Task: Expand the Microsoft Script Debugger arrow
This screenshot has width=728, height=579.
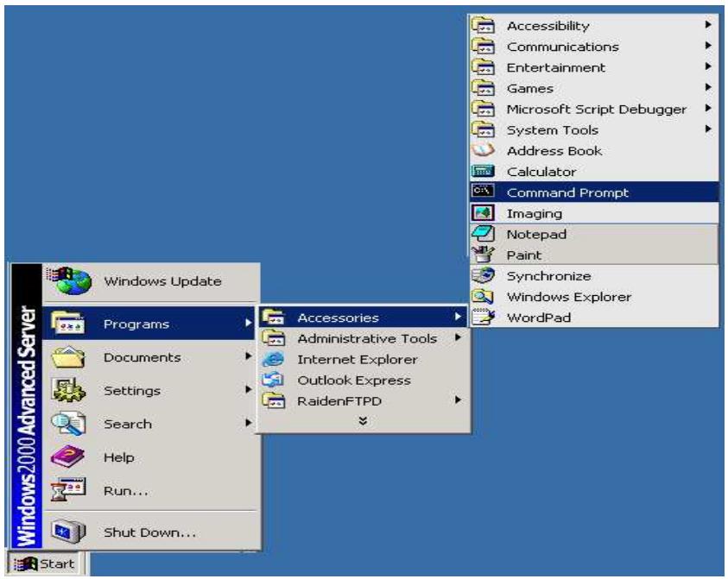Action: pos(707,108)
